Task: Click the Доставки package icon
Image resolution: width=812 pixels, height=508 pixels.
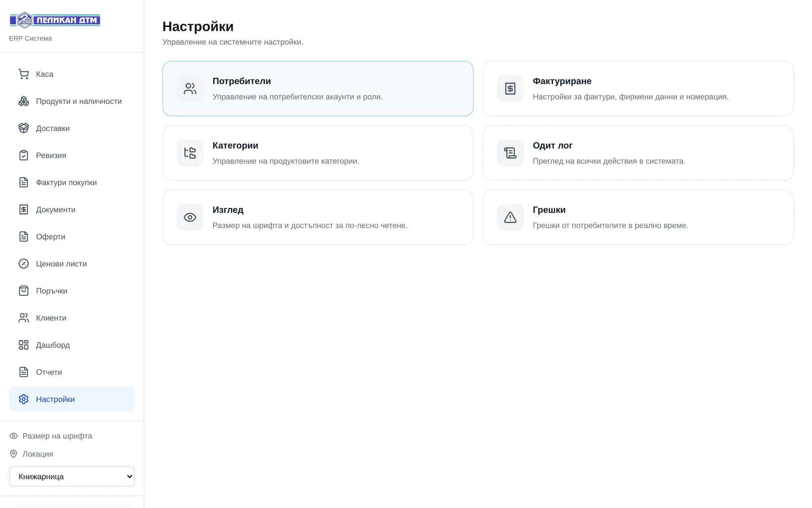Action: (x=24, y=128)
